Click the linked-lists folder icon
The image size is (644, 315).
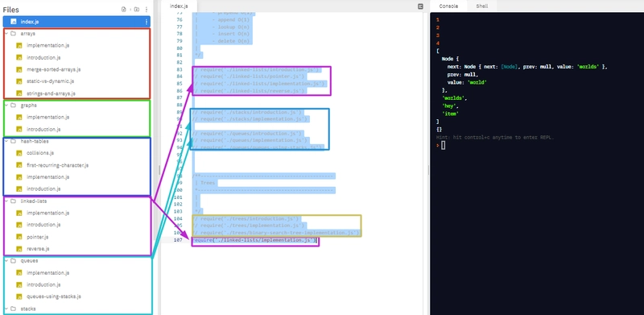tap(13, 201)
